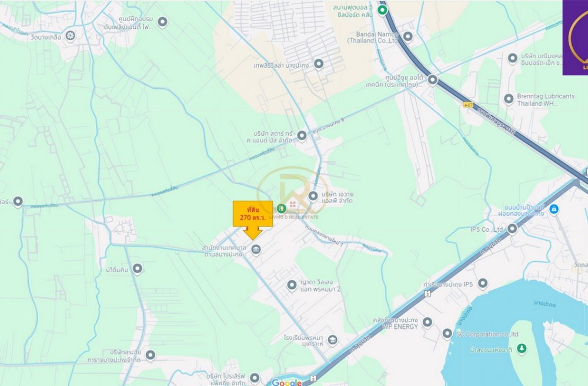
Task: Open the bus company Star Truck pin
Action: click(302, 135)
